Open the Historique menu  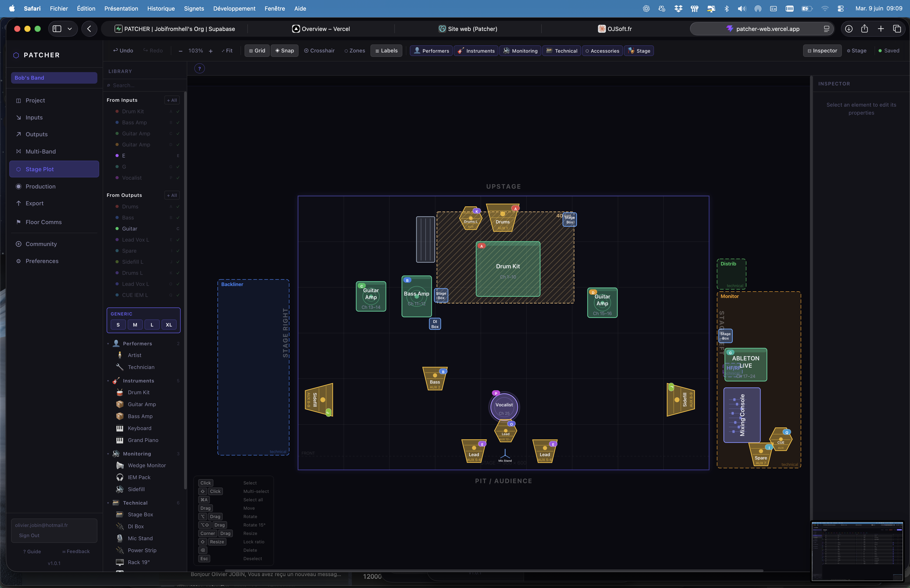[161, 8]
